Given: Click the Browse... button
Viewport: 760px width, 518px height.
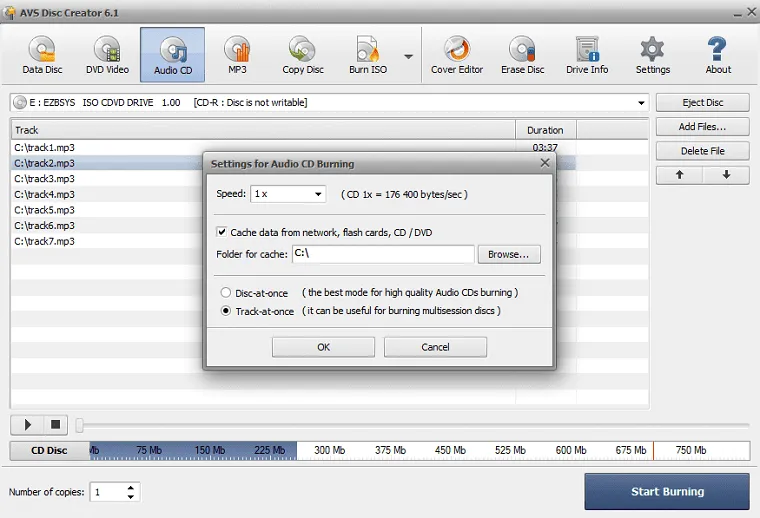Looking at the screenshot, I should pos(509,254).
